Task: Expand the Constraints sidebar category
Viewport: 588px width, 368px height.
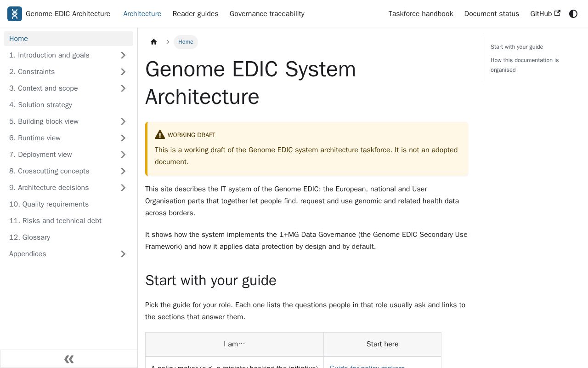Action: [x=123, y=72]
